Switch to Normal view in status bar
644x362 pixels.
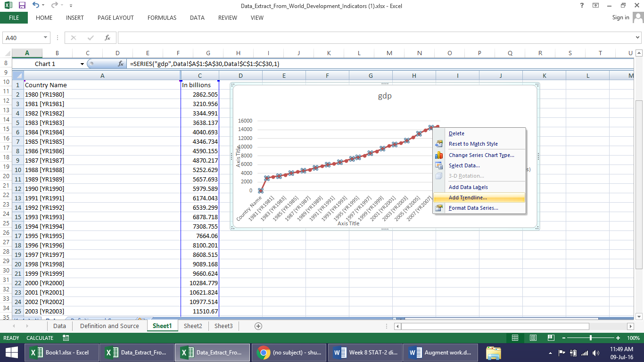tap(515, 338)
